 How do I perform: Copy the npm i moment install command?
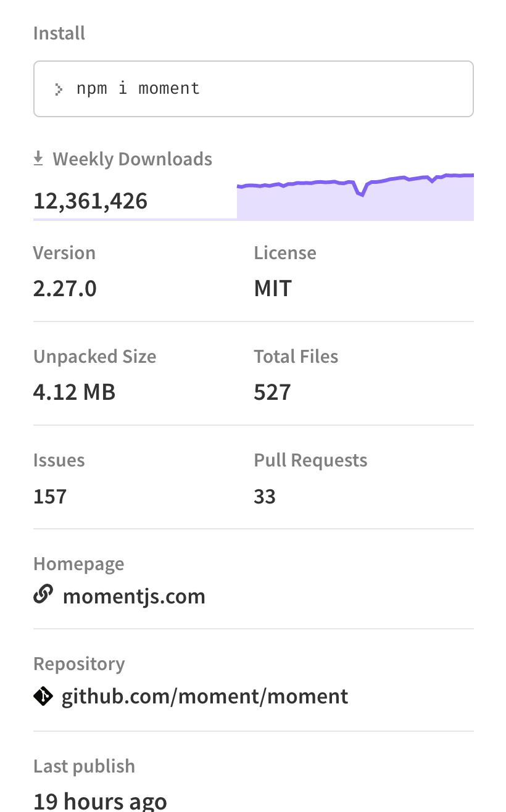[x=138, y=88]
